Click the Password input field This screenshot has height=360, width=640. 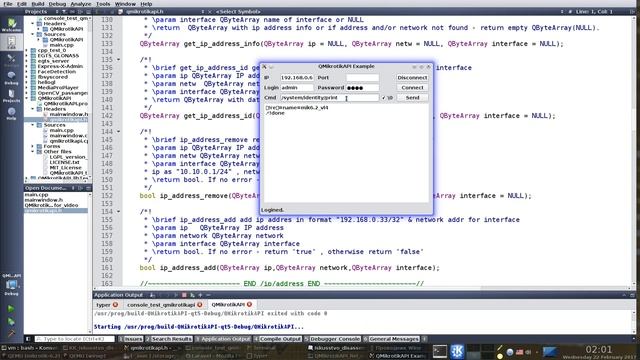tap(362, 88)
